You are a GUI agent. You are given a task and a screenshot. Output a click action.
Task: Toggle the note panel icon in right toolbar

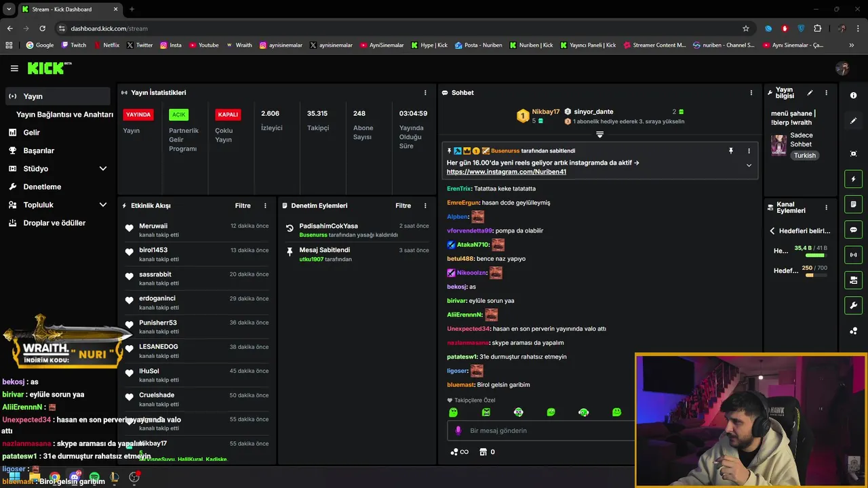point(853,204)
